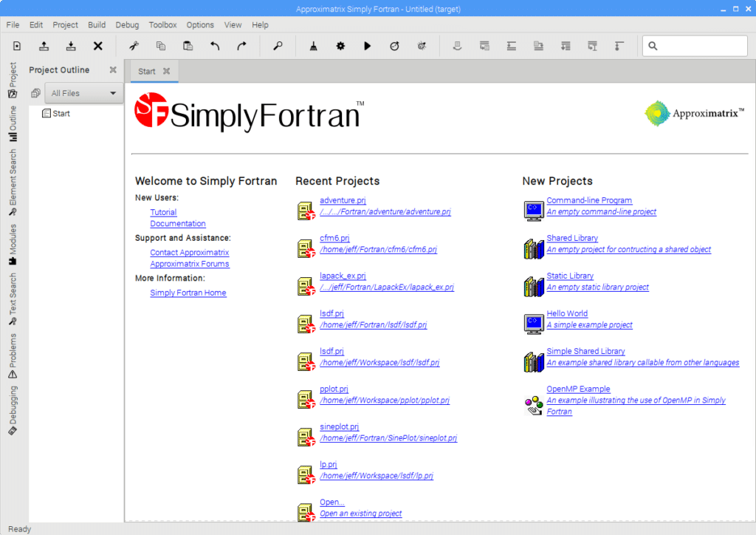Open the pplot.prj recent project
The height and width of the screenshot is (535, 756).
334,389
